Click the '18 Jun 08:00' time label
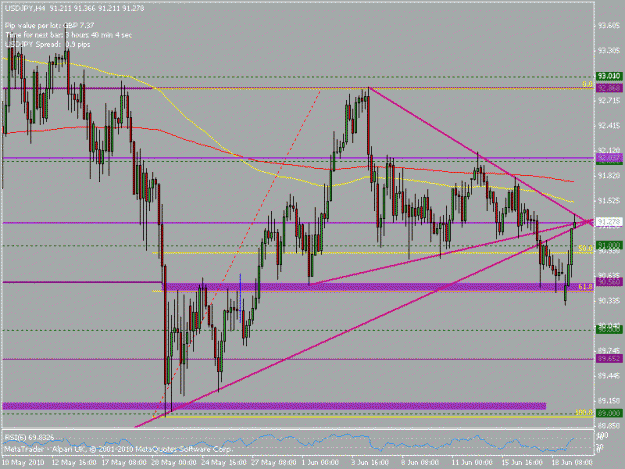Screen dimensions: 625x469 pyautogui.click(x=572, y=462)
